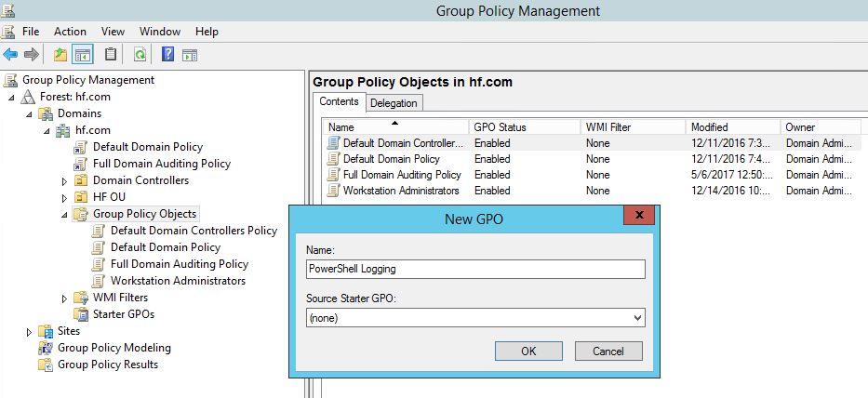
Task: Open the Source Starter GPO dropdown
Action: point(636,317)
